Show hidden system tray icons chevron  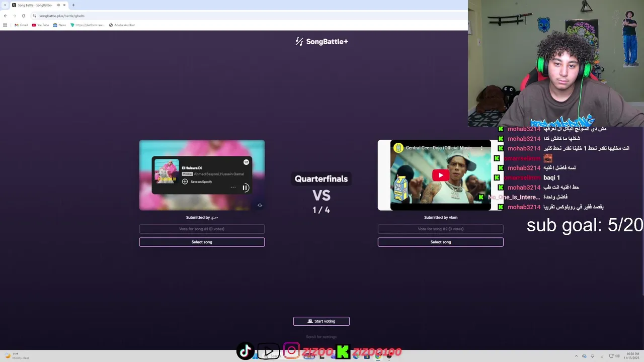576,356
